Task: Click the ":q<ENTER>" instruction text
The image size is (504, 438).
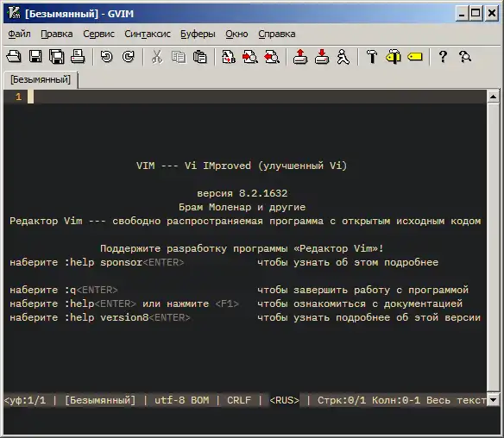Action: click(91, 290)
